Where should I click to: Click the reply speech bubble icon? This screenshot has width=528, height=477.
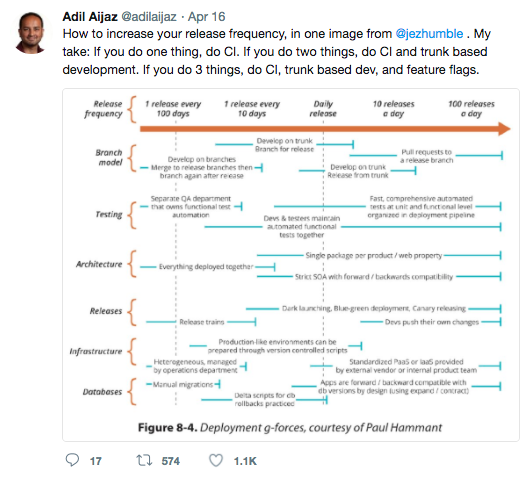point(72,460)
